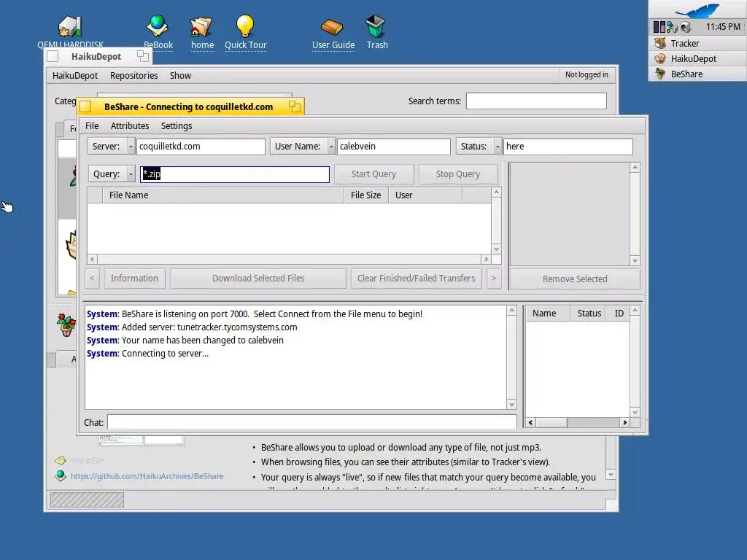Click the network status tray icon
Image resolution: width=747 pixels, height=560 pixels.
tap(672, 27)
